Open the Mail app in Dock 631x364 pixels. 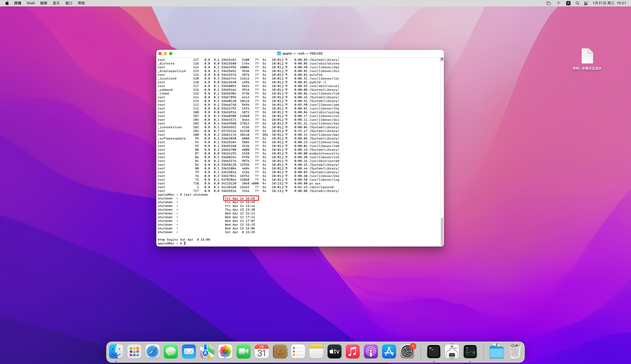click(189, 351)
